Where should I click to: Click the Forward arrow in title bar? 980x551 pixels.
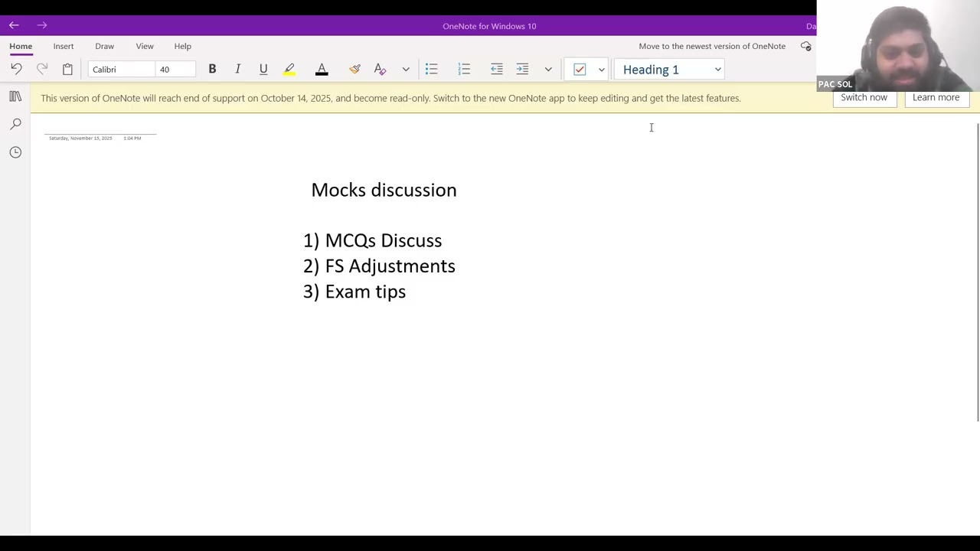(42, 25)
